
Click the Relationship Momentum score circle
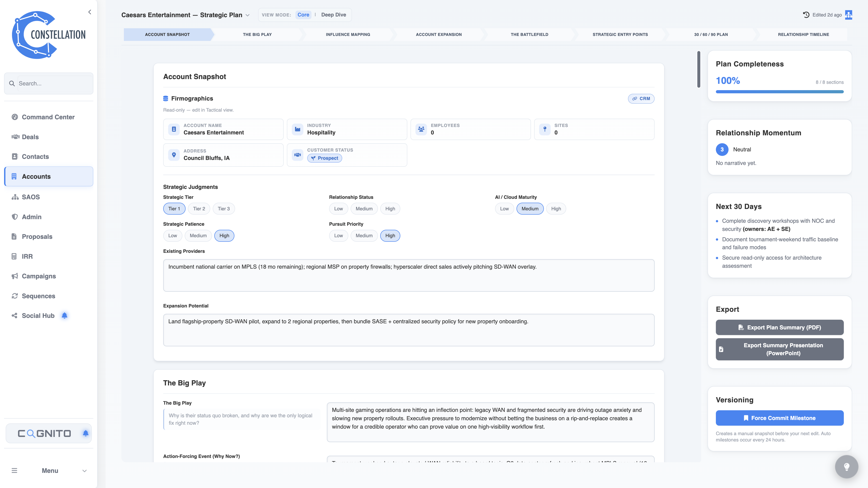click(x=722, y=150)
